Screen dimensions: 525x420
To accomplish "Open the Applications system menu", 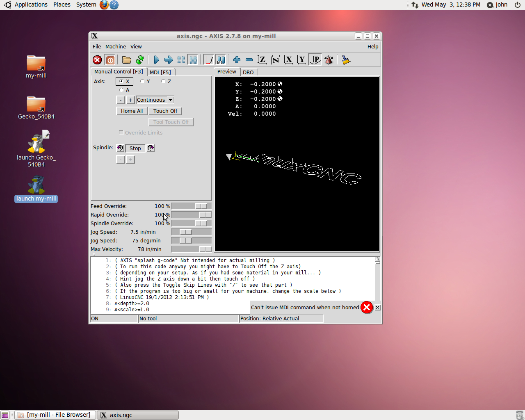I will (x=31, y=5).
